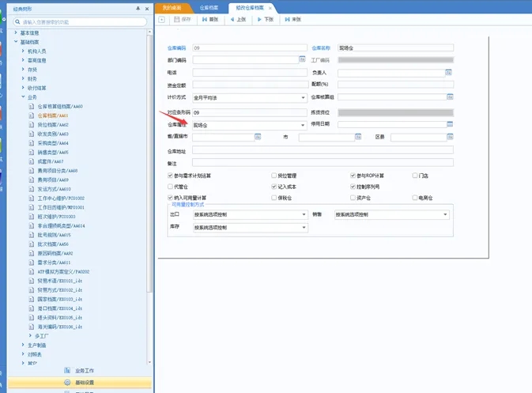The height and width of the screenshot is (393, 532).
Task: Open 仓库档案/AA61 in the tree
Action: coord(53,115)
